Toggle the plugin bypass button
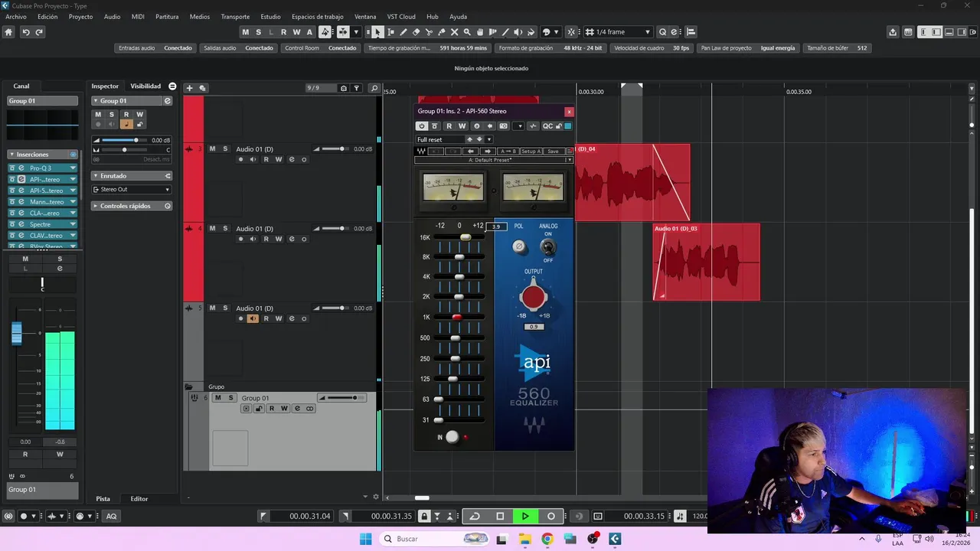Screen dimensions: 980x551 tap(435, 126)
